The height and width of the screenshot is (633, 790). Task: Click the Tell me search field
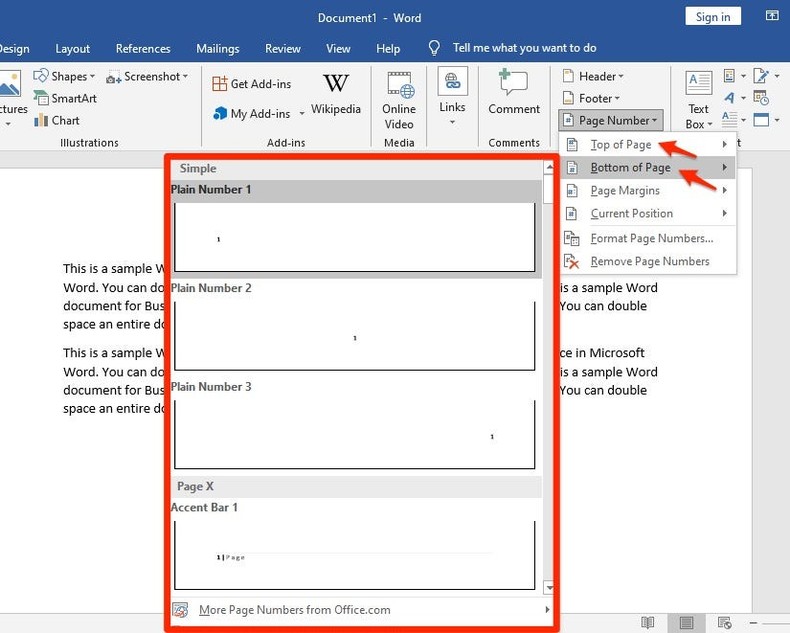point(524,48)
